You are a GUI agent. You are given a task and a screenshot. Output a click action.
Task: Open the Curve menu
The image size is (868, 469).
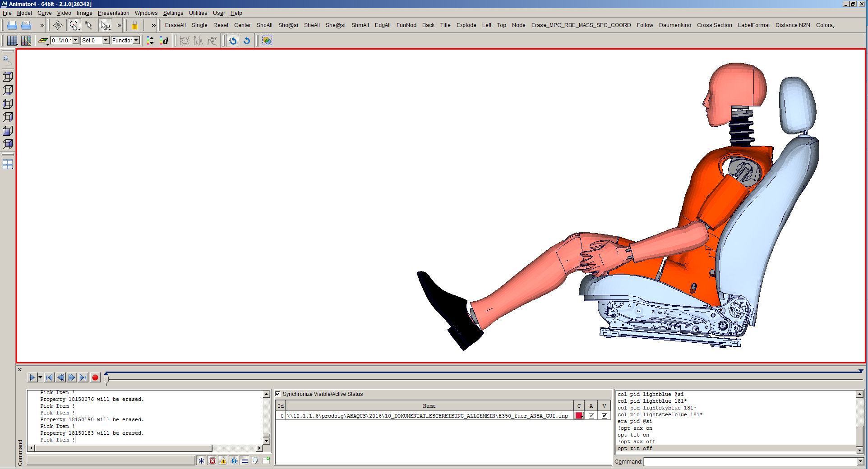coord(45,13)
